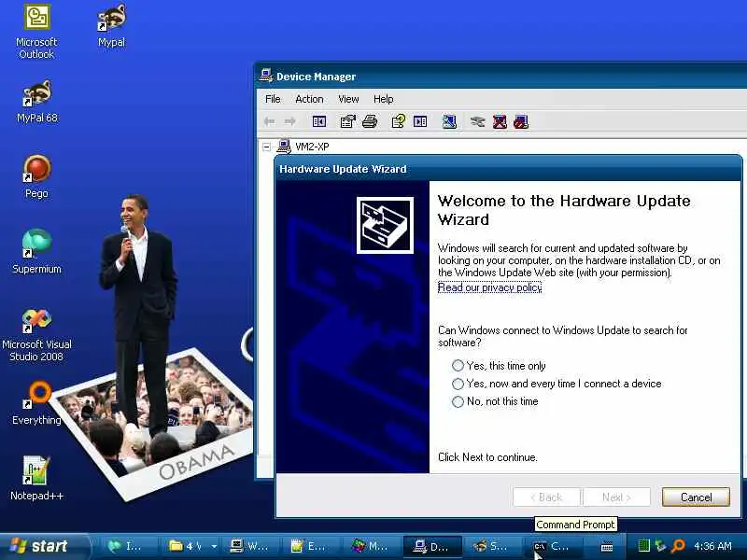Click the Back button in wizard
The height and width of the screenshot is (560, 747).
point(546,497)
